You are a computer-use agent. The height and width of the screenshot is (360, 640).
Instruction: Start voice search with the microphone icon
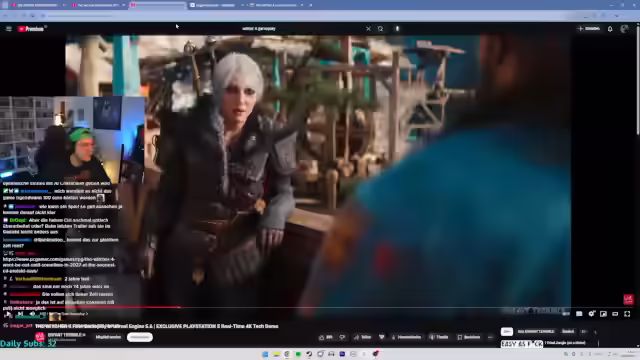[397, 29]
